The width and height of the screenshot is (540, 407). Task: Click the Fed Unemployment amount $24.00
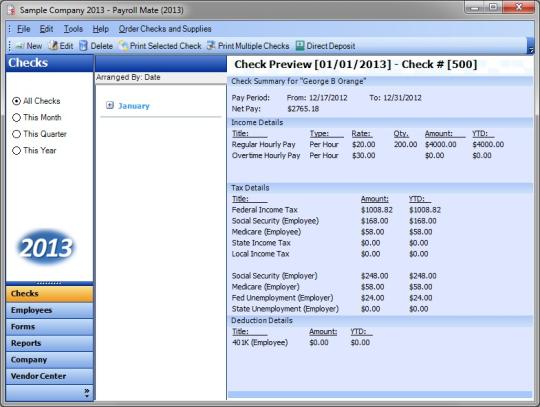click(372, 298)
